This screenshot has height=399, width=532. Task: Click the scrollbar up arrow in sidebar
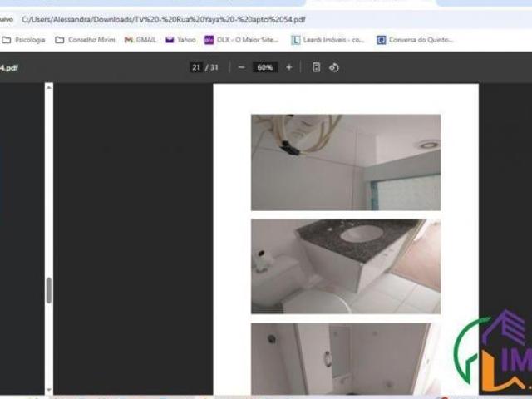(49, 86)
